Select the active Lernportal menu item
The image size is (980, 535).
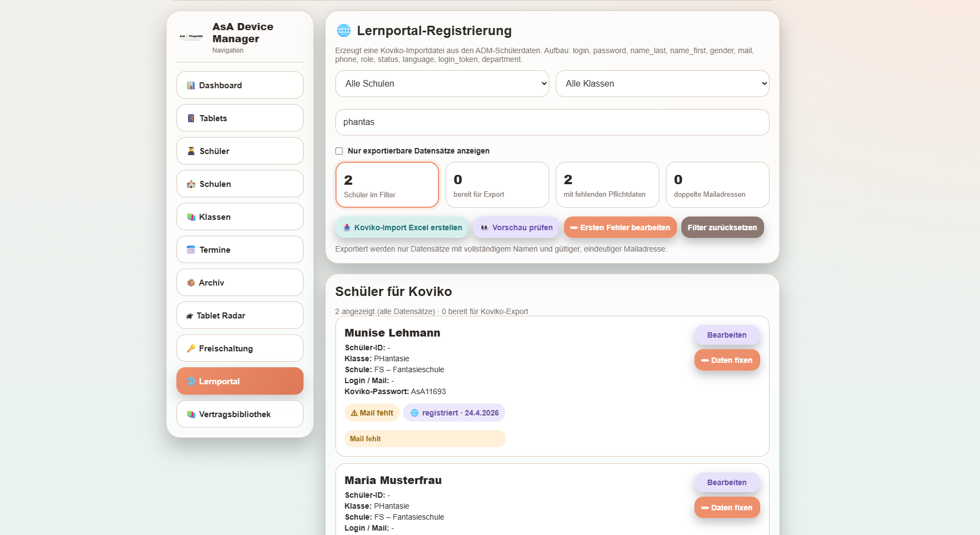(240, 382)
